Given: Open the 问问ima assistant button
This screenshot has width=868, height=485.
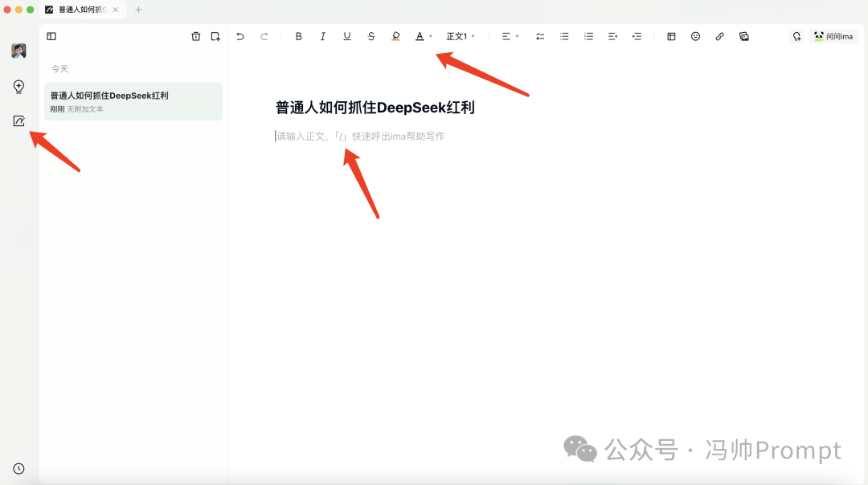Looking at the screenshot, I should (833, 36).
